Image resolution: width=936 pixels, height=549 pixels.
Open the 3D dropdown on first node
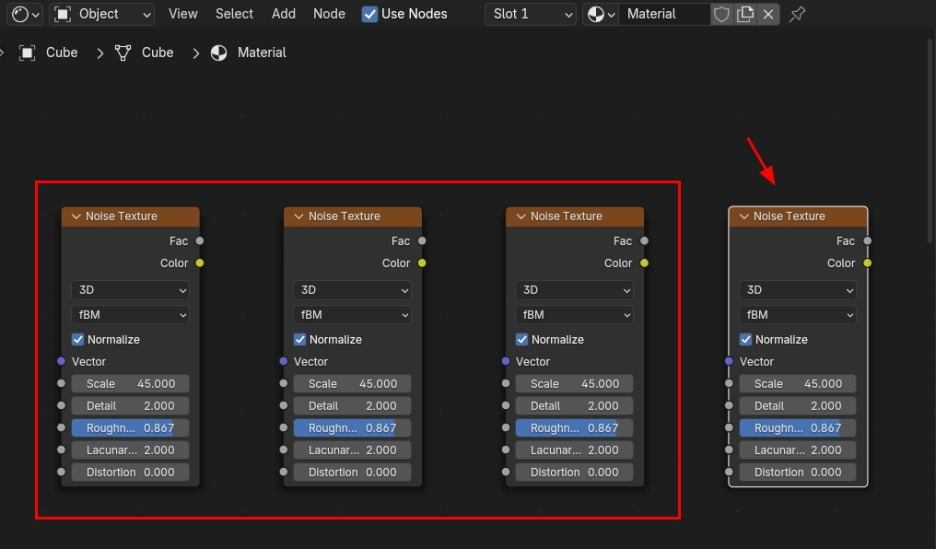pyautogui.click(x=130, y=290)
